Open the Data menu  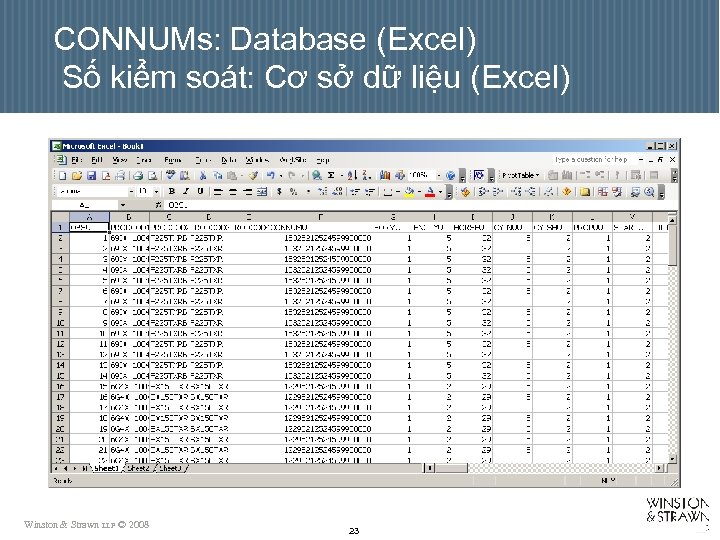coord(228,160)
